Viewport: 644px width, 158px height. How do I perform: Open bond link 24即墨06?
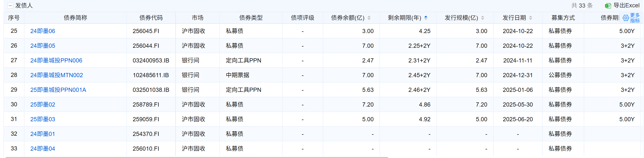pyautogui.click(x=43, y=31)
